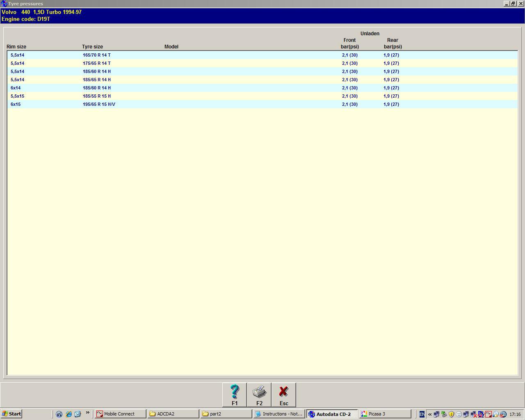Exit the screen with the Esc red X button

(284, 395)
